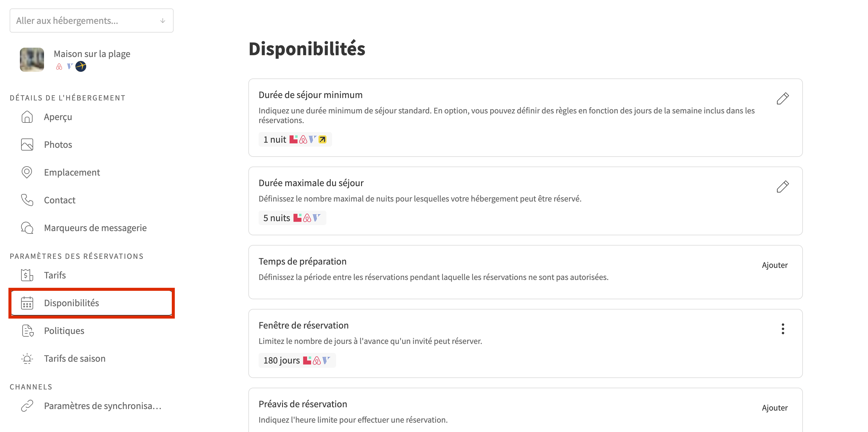
Task: Click the Tarifs price tag icon
Action: (x=27, y=275)
